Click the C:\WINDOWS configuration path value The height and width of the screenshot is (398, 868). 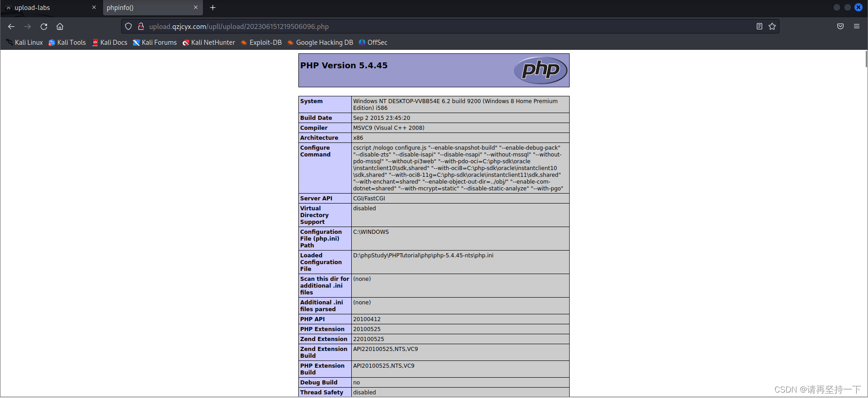(371, 232)
